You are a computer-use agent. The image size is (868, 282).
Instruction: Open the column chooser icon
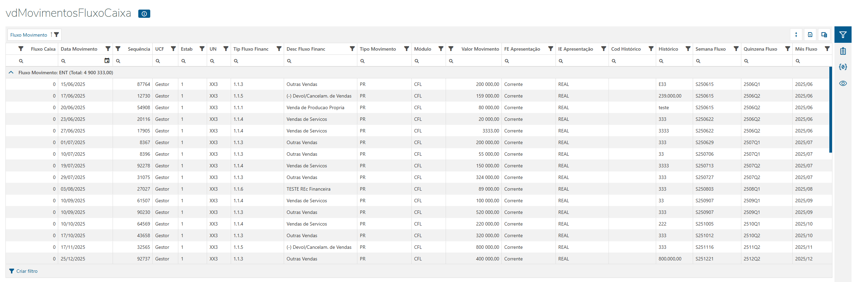coord(824,35)
